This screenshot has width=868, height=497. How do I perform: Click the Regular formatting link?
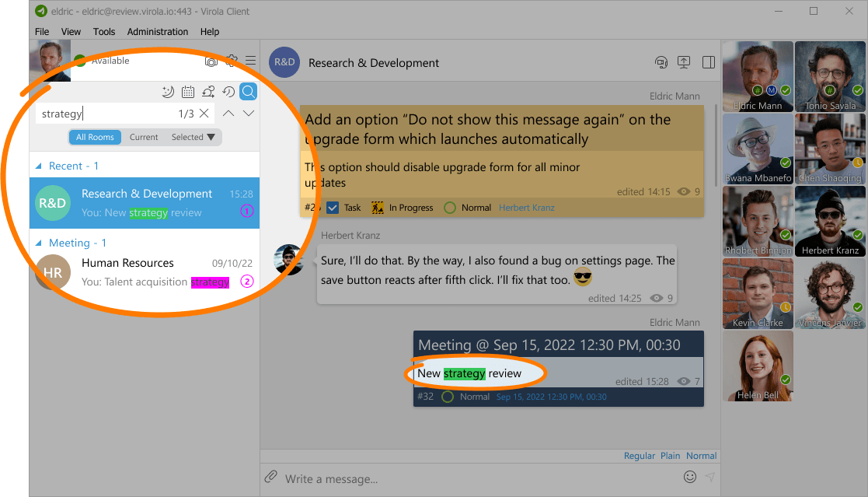[x=639, y=456]
